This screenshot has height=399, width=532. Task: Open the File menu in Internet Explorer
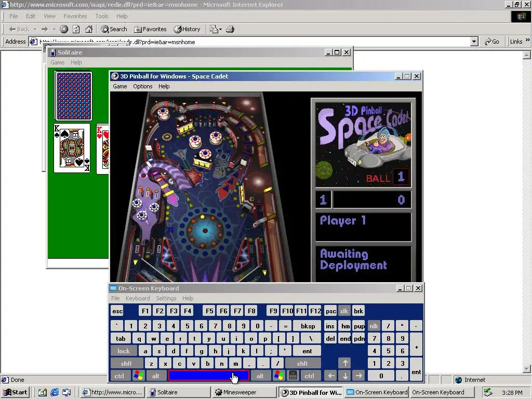click(14, 16)
